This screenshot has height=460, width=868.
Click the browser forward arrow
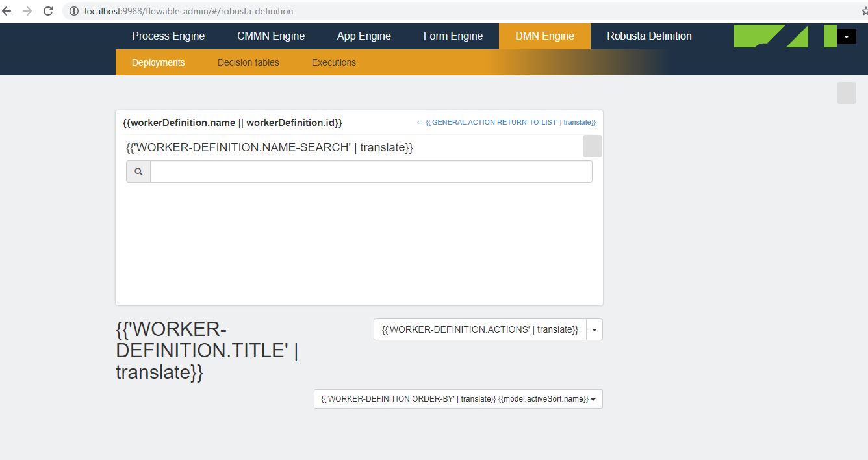coord(27,11)
